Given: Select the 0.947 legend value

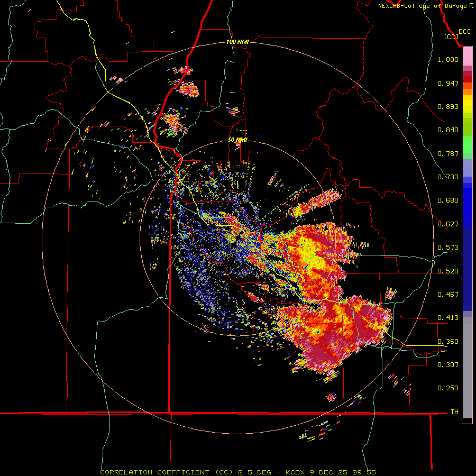Looking at the screenshot, I should click(x=448, y=83).
